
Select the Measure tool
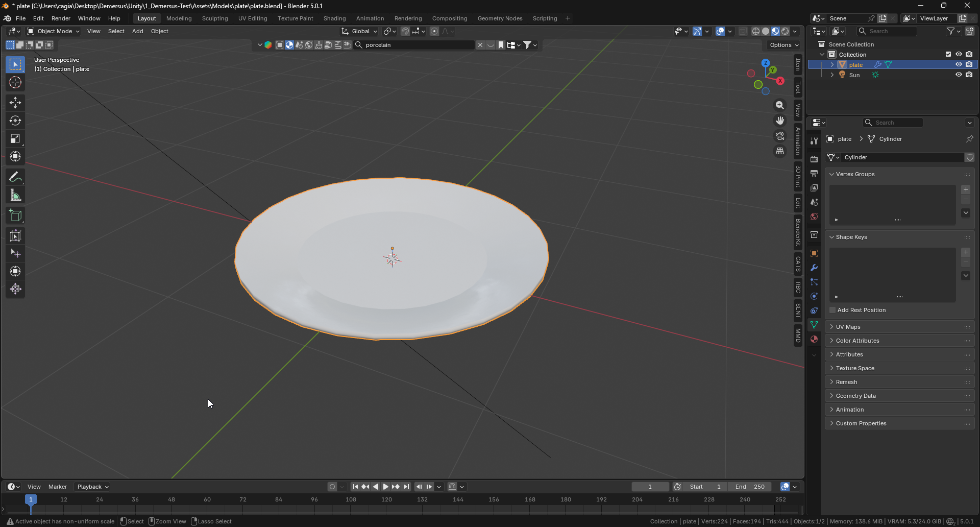15,195
